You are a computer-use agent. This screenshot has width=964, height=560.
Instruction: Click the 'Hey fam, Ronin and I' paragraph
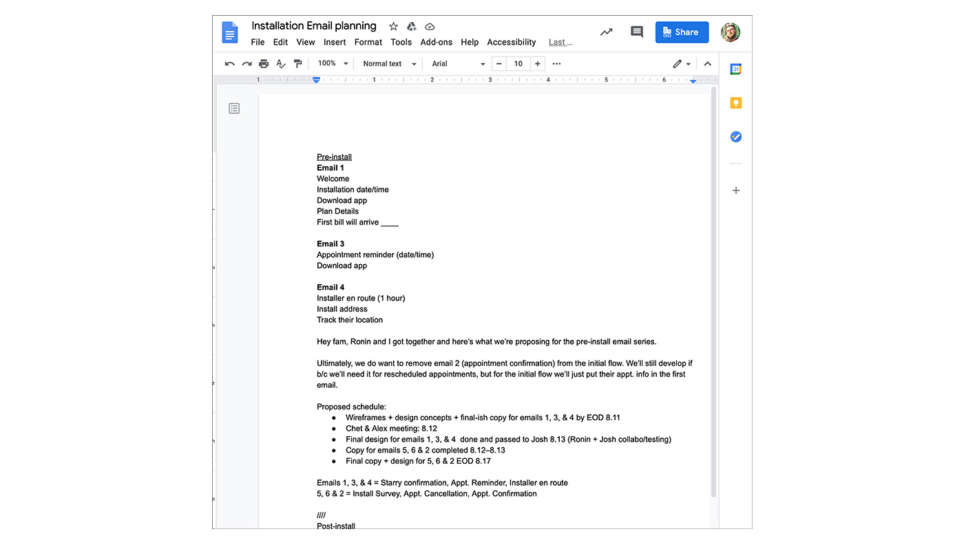point(487,342)
